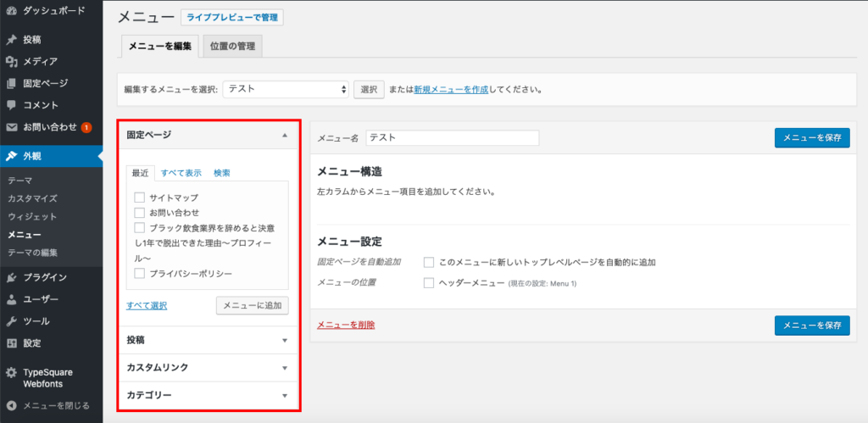Click the メニュー名 input field
The width and height of the screenshot is (868, 423).
(x=453, y=138)
